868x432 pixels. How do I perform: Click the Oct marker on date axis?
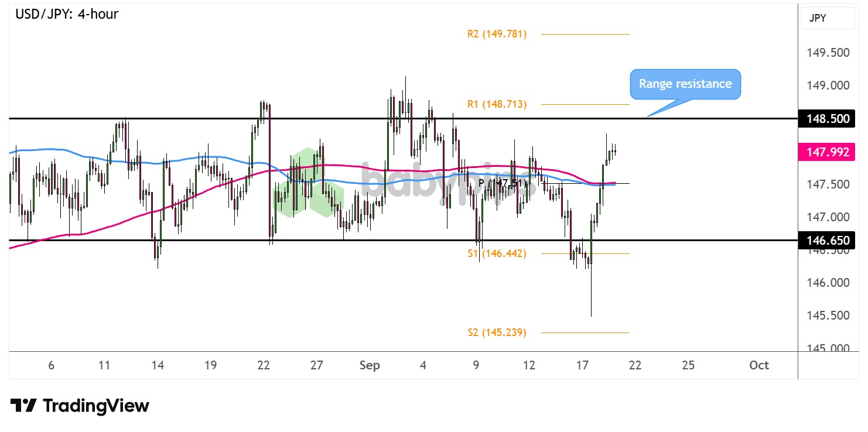click(758, 365)
